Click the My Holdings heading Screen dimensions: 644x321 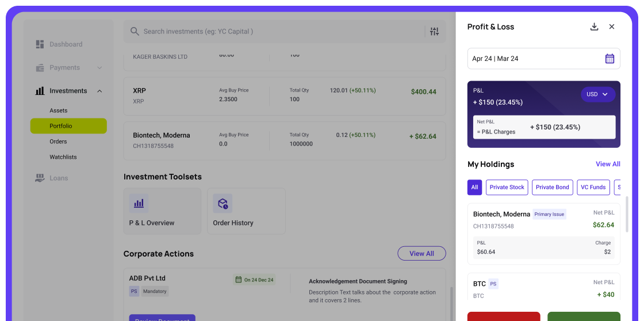point(491,164)
